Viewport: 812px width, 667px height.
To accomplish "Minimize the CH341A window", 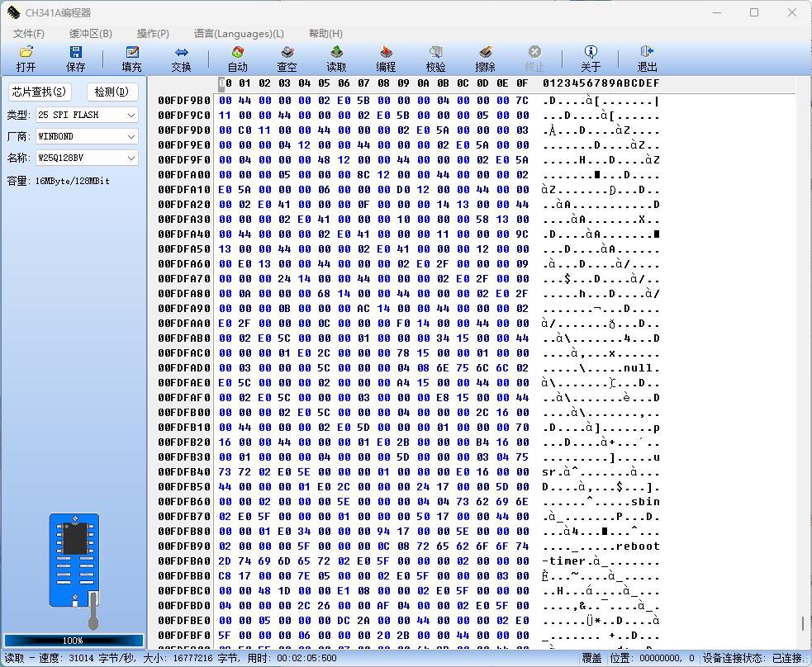I will click(717, 12).
